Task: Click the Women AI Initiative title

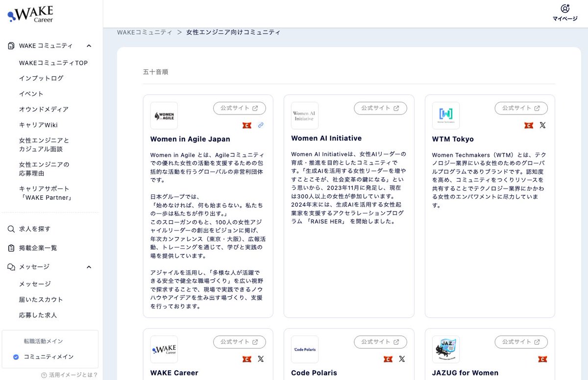Action: tap(326, 138)
